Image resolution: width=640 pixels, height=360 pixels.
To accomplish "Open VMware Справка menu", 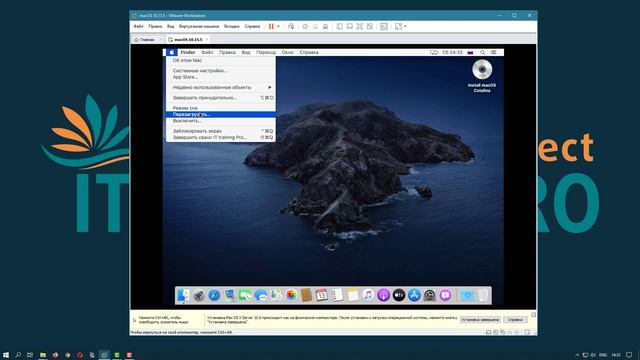I will coord(252,26).
